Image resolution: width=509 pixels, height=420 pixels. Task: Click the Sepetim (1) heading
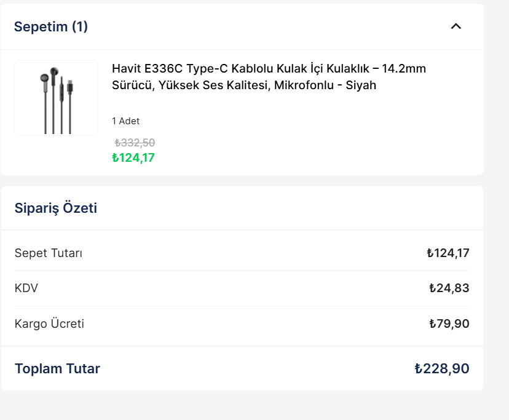51,26
